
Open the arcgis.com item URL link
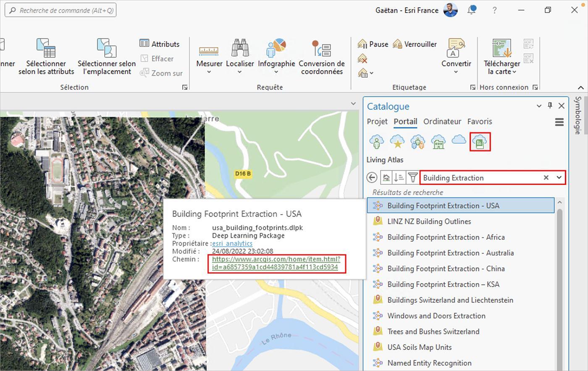[276, 263]
